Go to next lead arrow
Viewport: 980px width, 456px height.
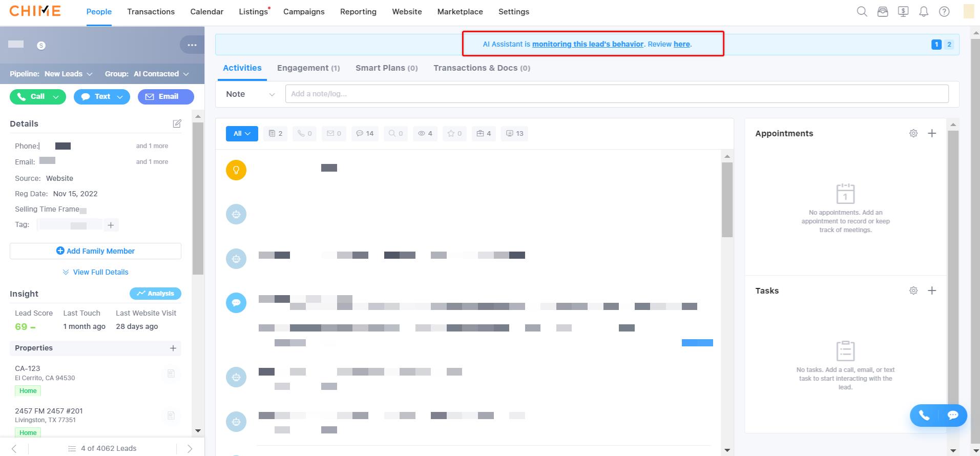(190, 448)
